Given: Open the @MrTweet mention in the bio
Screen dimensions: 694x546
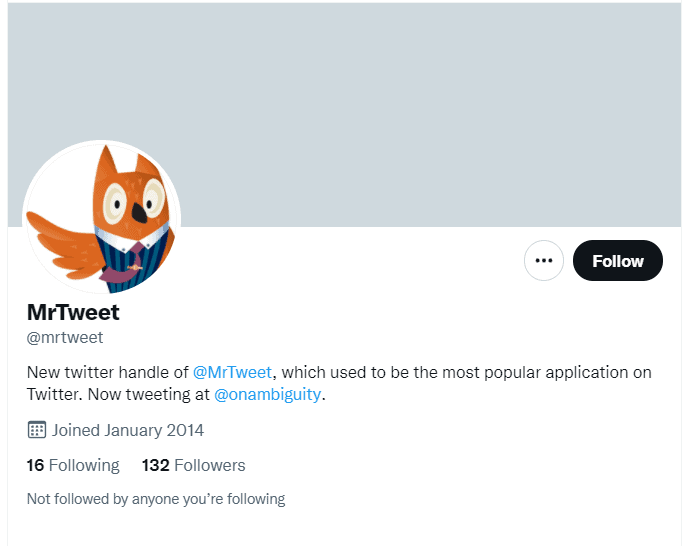Looking at the screenshot, I should pos(232,372).
